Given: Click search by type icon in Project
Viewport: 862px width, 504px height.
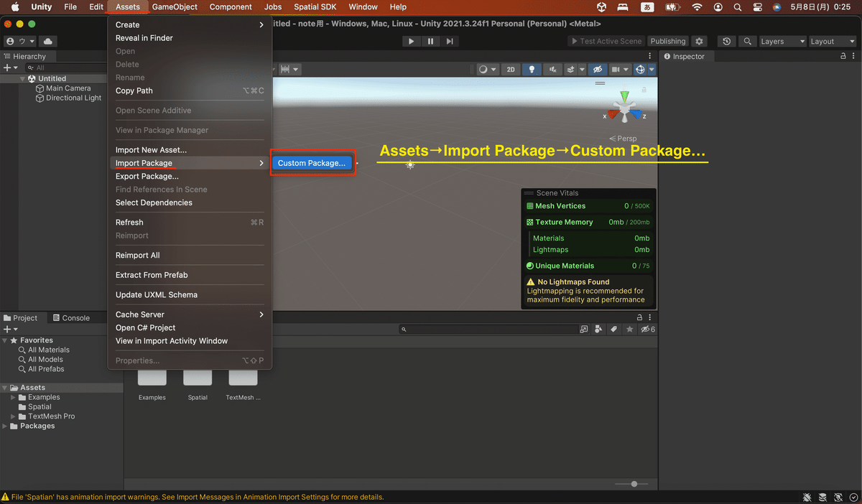Looking at the screenshot, I should 599,329.
